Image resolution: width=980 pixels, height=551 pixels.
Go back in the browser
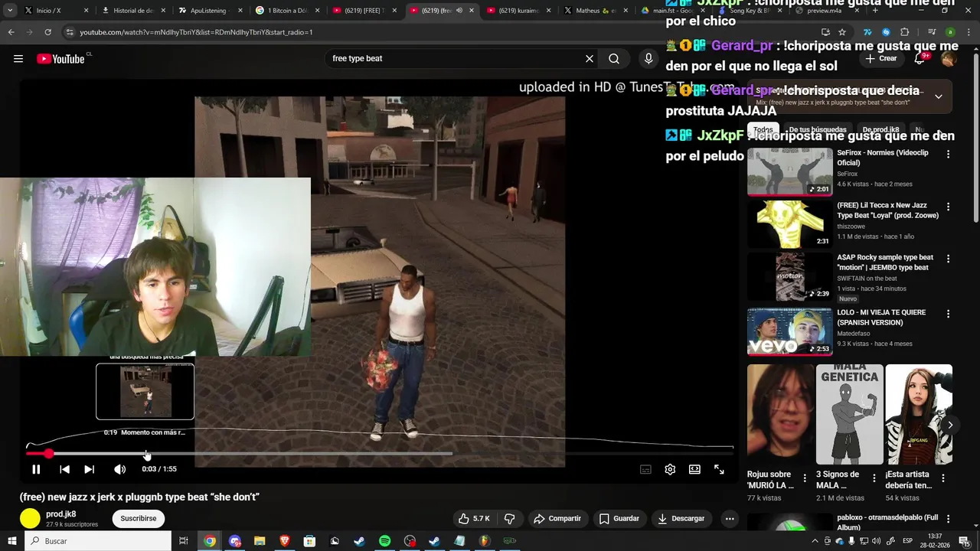(11, 32)
